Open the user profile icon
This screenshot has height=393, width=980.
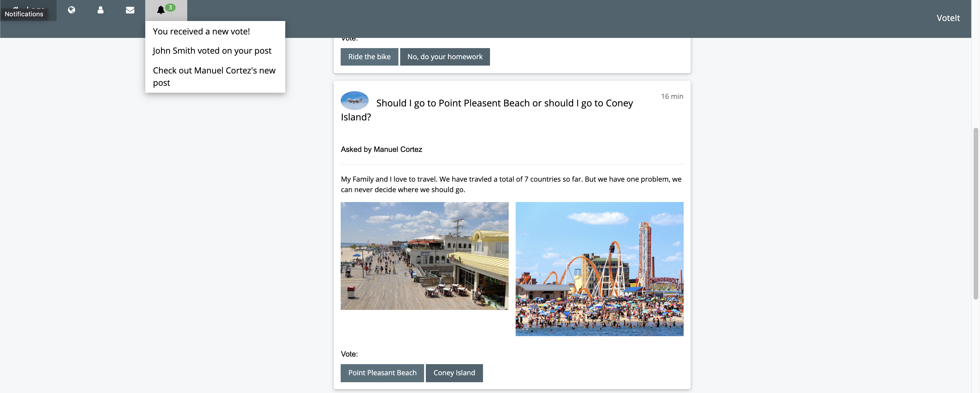click(100, 10)
